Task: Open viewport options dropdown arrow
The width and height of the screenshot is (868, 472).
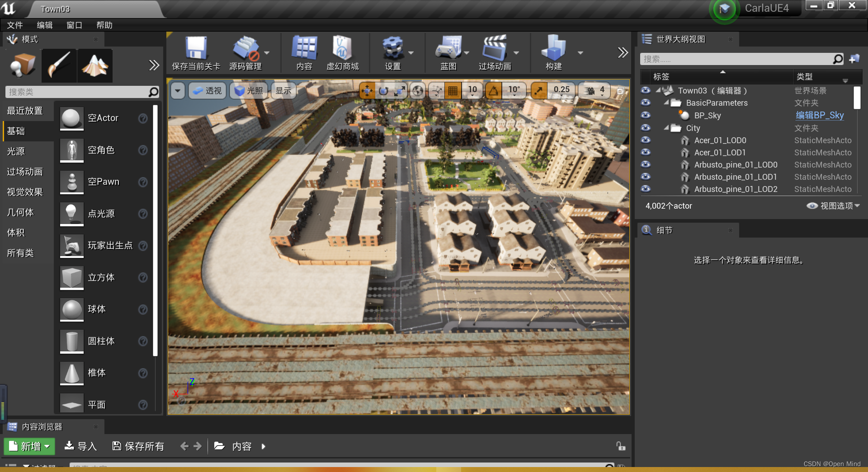Action: 178,91
